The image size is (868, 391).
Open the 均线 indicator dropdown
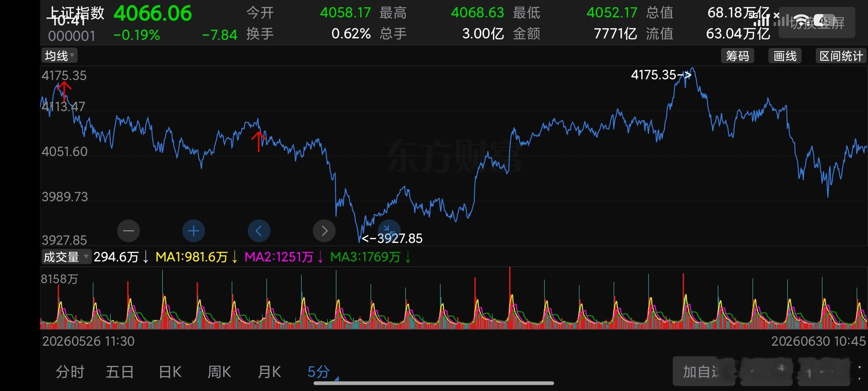click(x=60, y=56)
